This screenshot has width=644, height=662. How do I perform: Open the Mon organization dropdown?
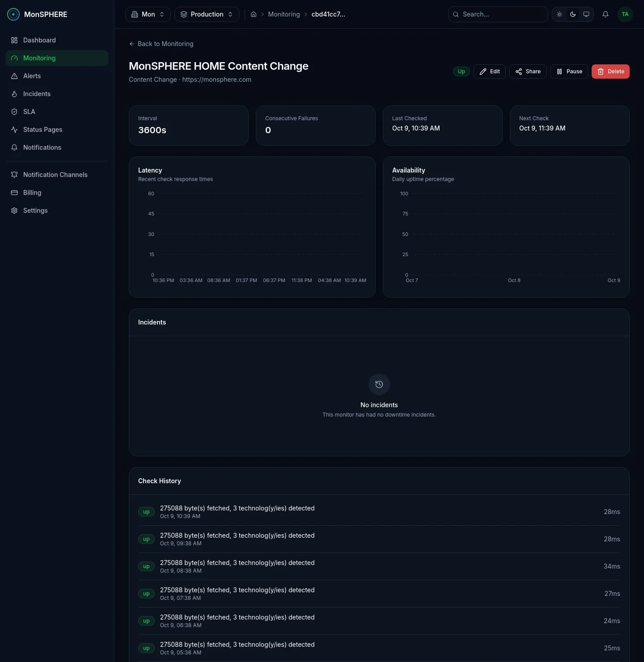[x=148, y=14]
